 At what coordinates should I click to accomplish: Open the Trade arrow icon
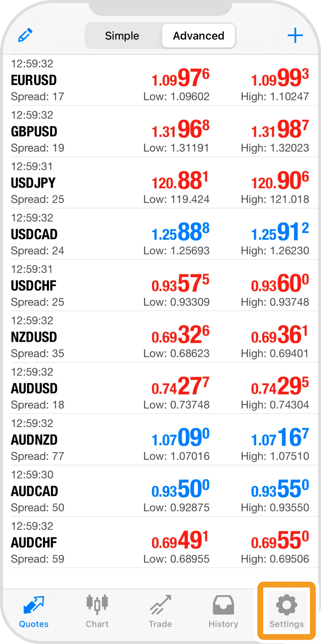[160, 604]
